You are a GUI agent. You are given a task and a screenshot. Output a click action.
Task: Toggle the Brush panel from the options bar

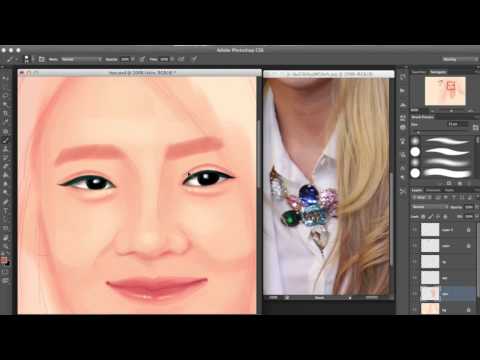[42, 59]
